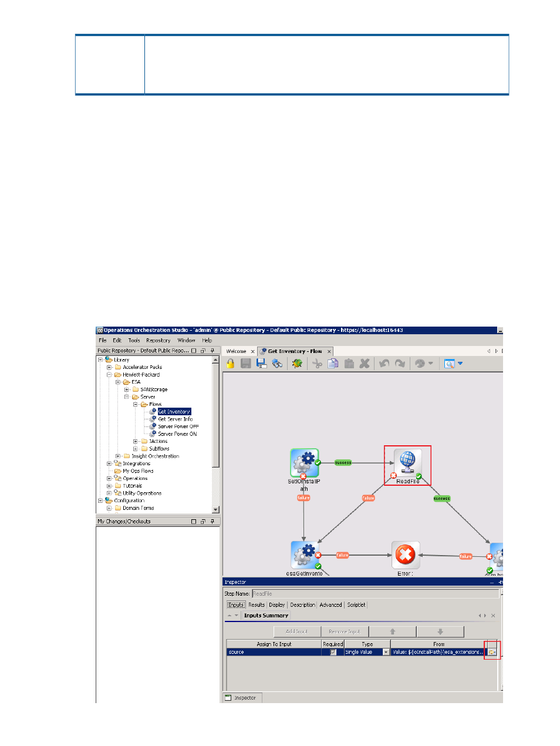Image resolution: width=560 pixels, height=746 pixels.
Task: Click the repository tree scrollbar down arrow
Action: (216, 510)
